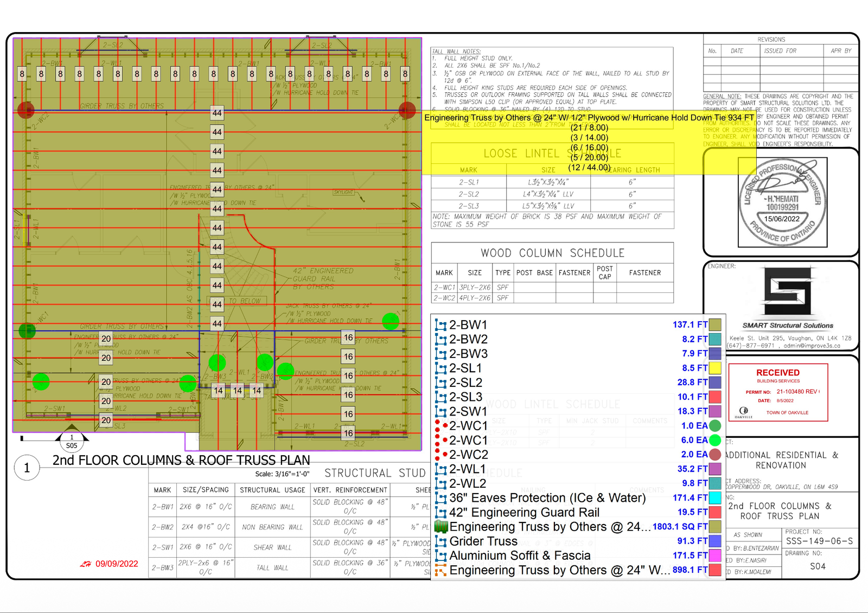Click the 42" Engineering Guard Rail label

pyautogui.click(x=524, y=513)
